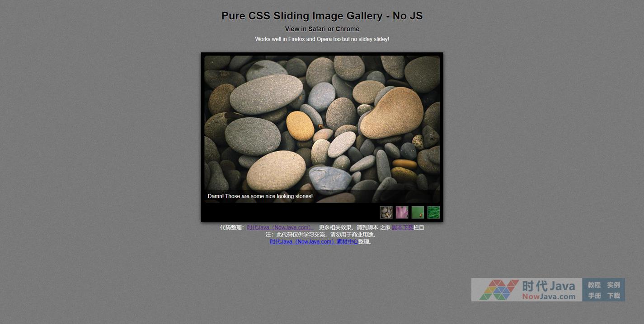The image size is (644, 324).
Task: Click the 'View in Safari or Chrome' subtitle
Action: tap(322, 29)
